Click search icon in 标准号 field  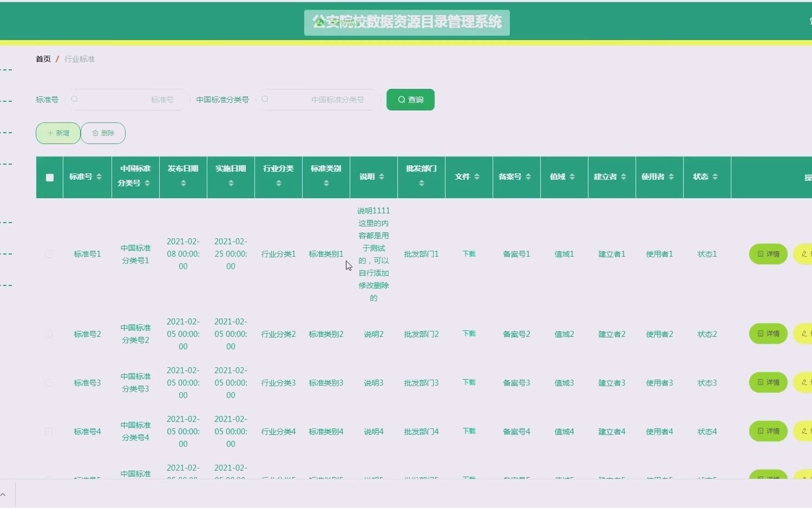click(x=75, y=99)
